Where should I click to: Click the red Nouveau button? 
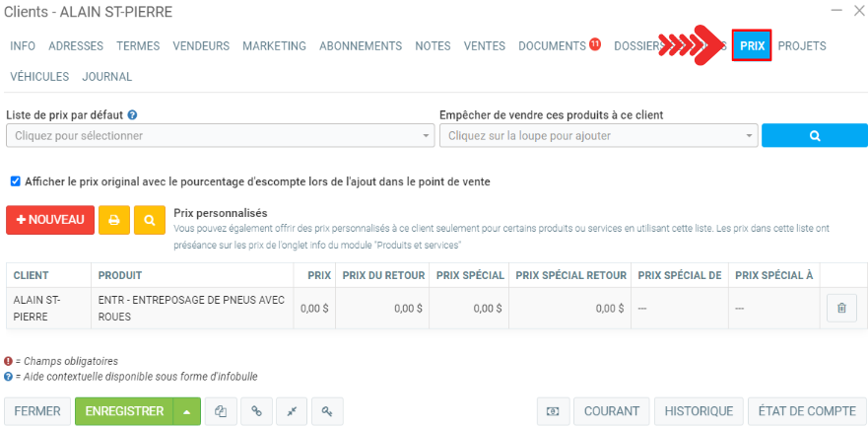(50, 220)
